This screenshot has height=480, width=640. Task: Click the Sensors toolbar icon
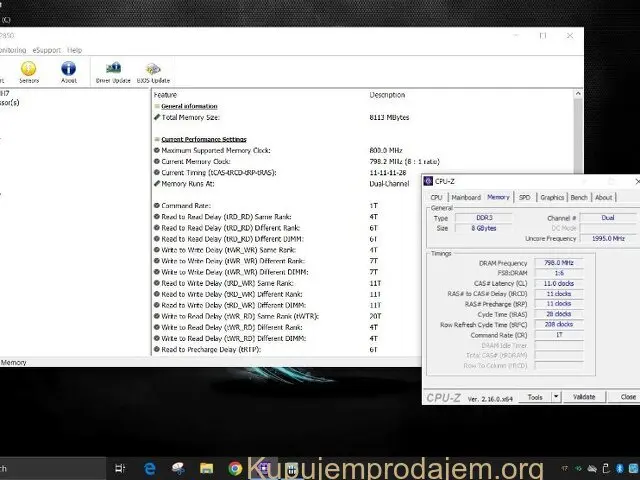point(29,71)
